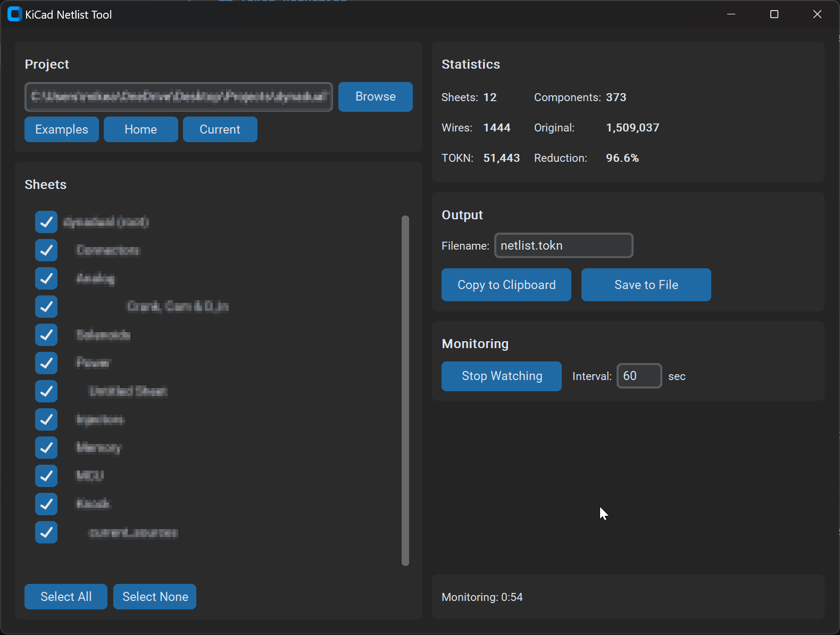The image size is (840, 635).
Task: Edit the netlist.tokn filename field
Action: [564, 245]
